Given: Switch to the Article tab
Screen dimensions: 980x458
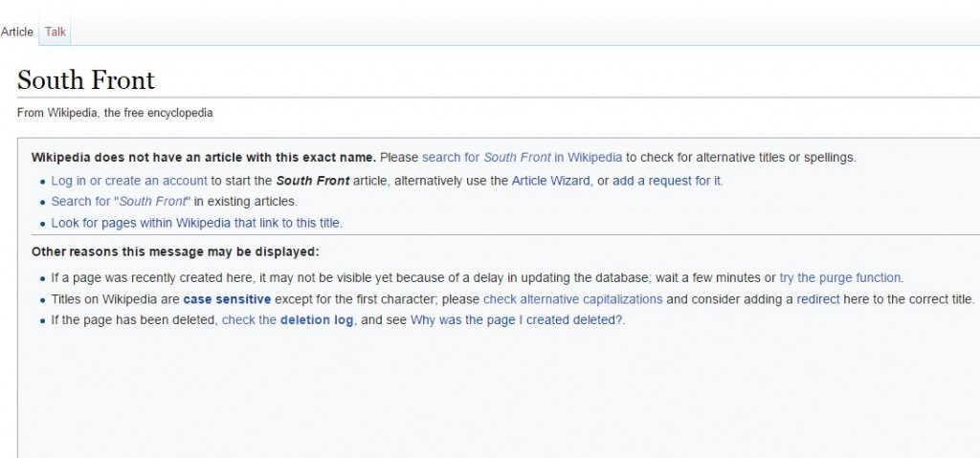Looking at the screenshot, I should [x=17, y=32].
